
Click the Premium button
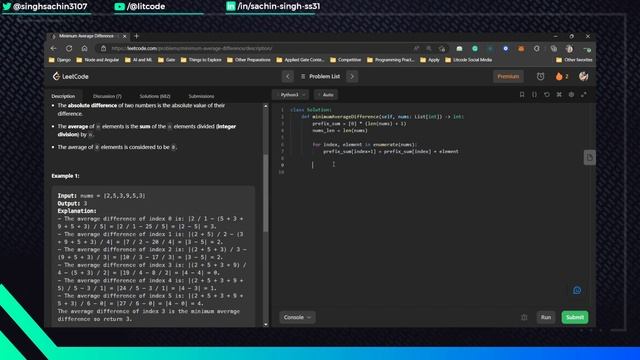pyautogui.click(x=508, y=76)
